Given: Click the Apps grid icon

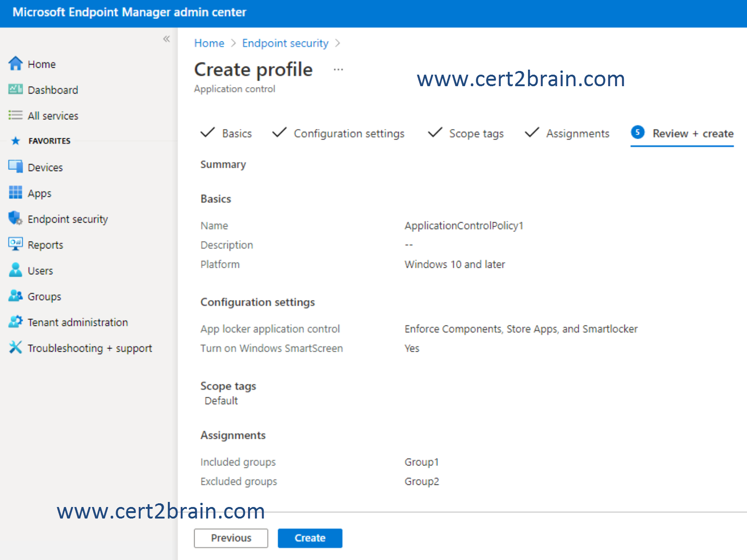Looking at the screenshot, I should coord(16,193).
